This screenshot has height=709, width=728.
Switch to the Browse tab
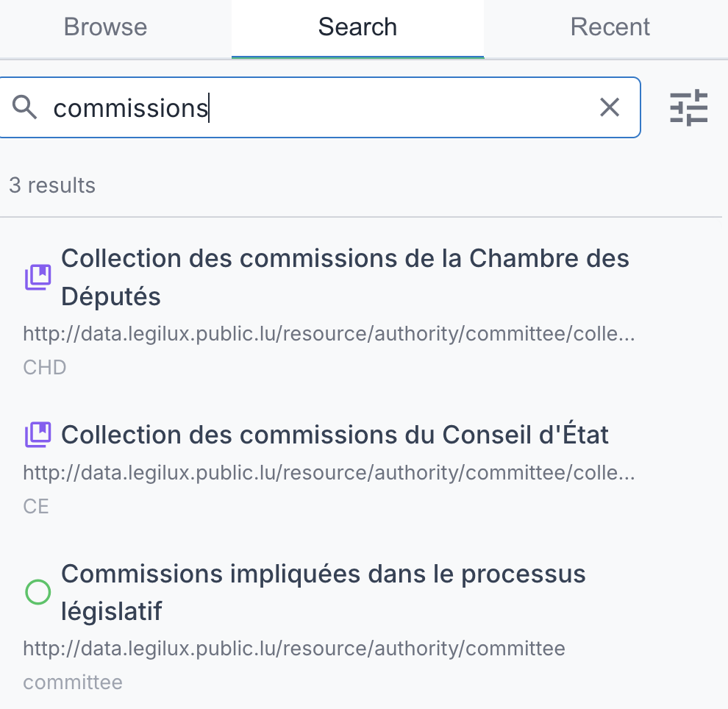pos(105,27)
